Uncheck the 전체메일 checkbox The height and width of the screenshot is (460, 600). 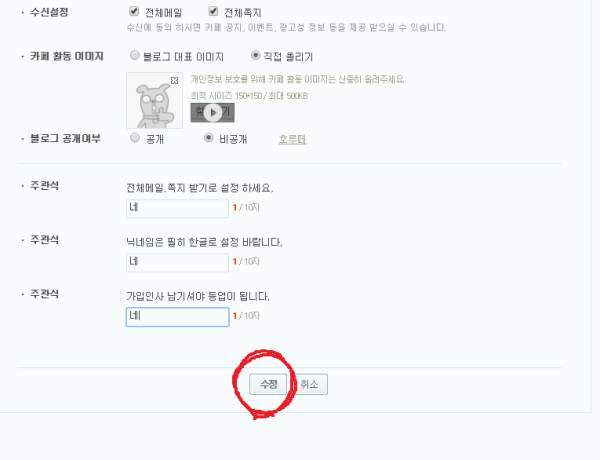(134, 11)
